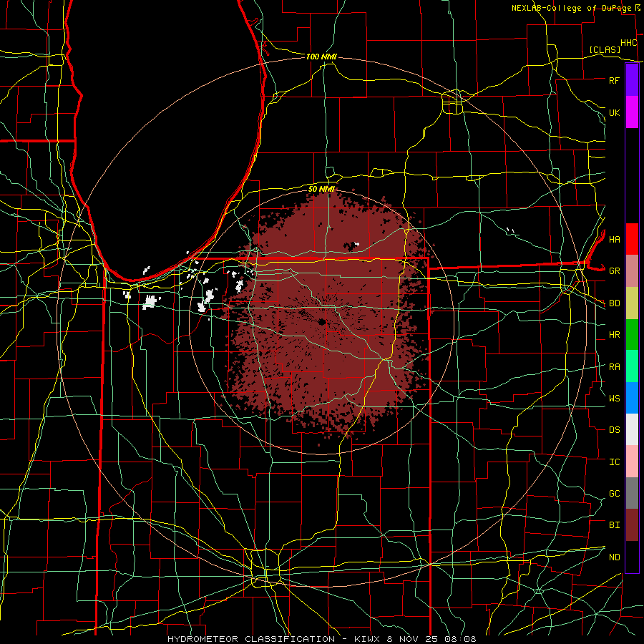Click the HR legend label
644x644 pixels.
pyautogui.click(x=614, y=335)
